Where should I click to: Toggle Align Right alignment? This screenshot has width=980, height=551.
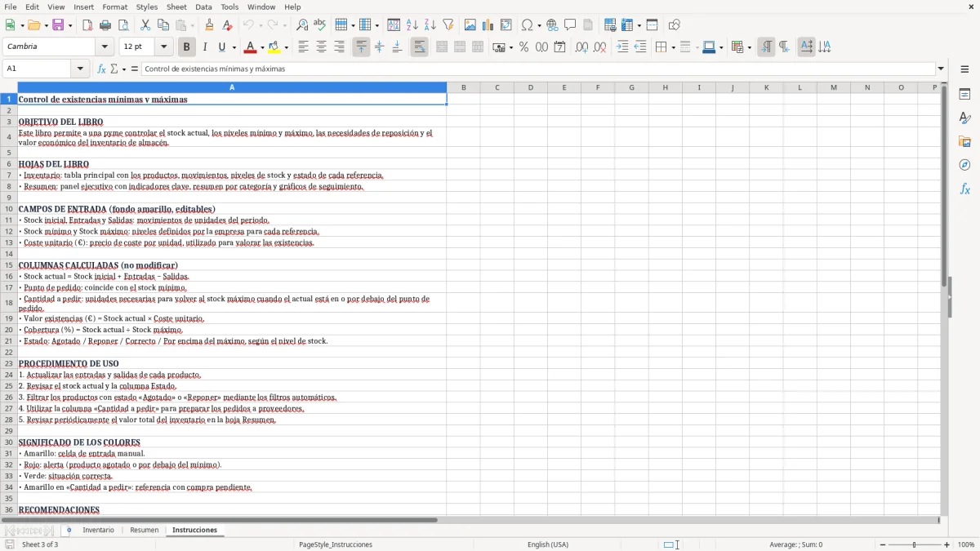[x=339, y=47]
